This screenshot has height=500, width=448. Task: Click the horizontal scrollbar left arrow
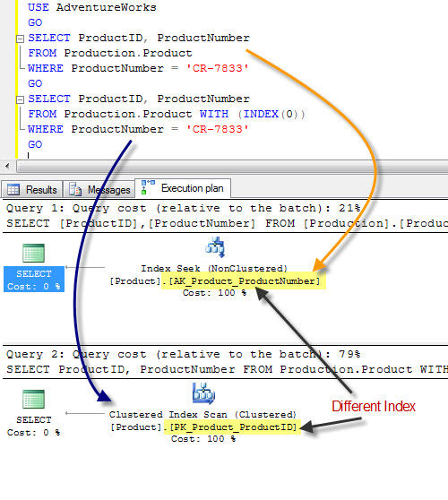[7, 166]
